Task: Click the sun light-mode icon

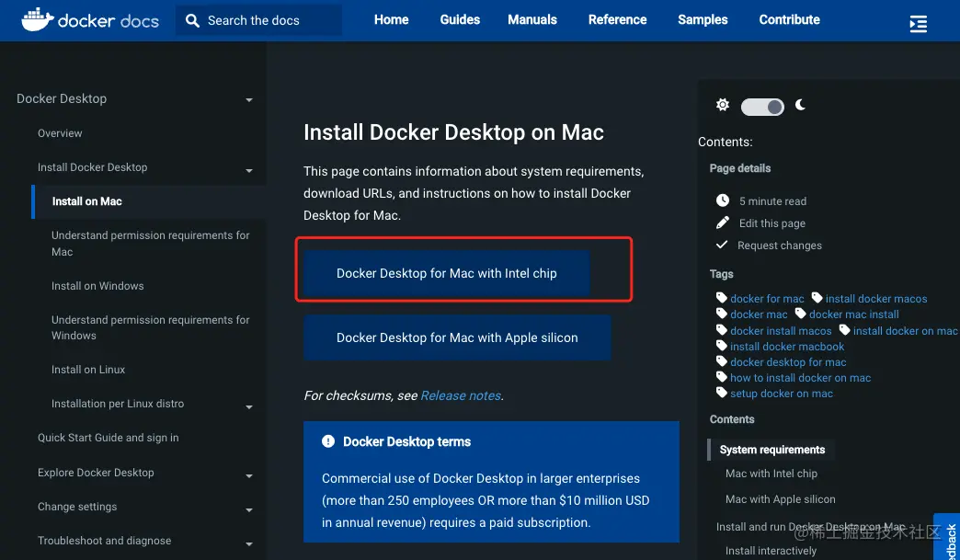Action: [723, 105]
